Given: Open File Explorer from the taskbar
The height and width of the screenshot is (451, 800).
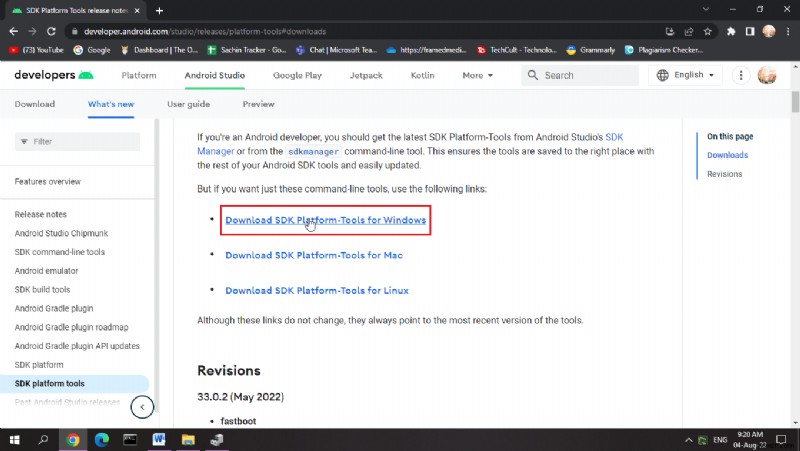Looking at the screenshot, I should tap(187, 439).
